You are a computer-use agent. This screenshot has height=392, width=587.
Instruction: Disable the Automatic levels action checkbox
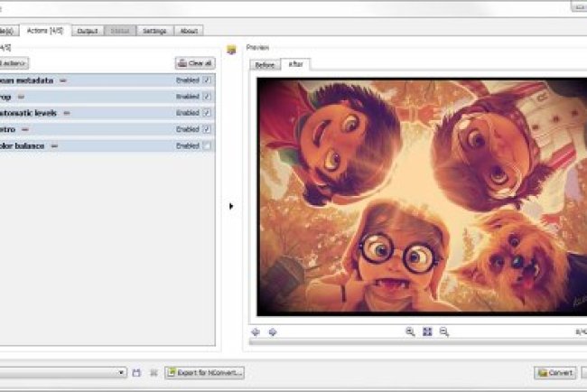pos(207,113)
